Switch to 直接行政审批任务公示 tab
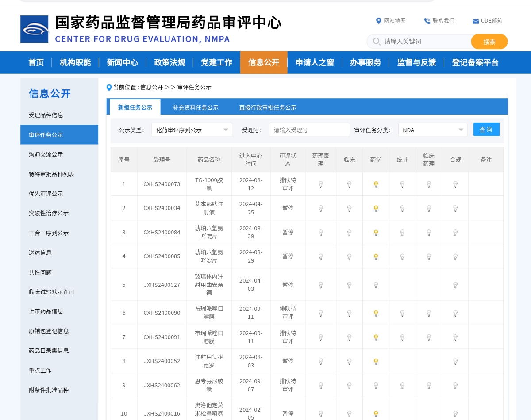The height and width of the screenshot is (420, 531). pyautogui.click(x=268, y=107)
